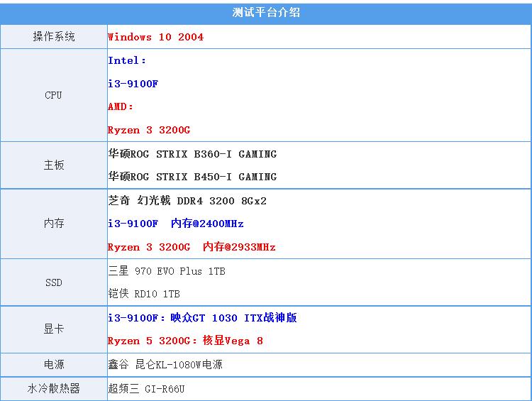This screenshot has width=532, height=401.
Task: Click the 测试平台介绍 table header
Action: click(x=266, y=13)
